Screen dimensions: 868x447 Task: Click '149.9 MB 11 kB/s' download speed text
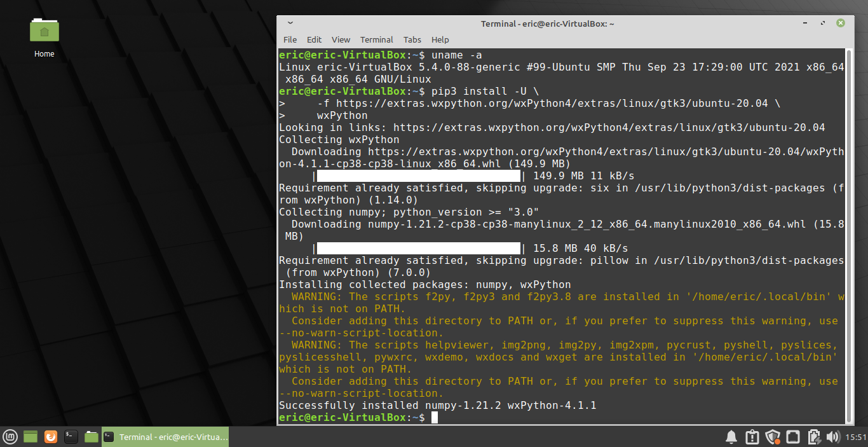pyautogui.click(x=584, y=176)
